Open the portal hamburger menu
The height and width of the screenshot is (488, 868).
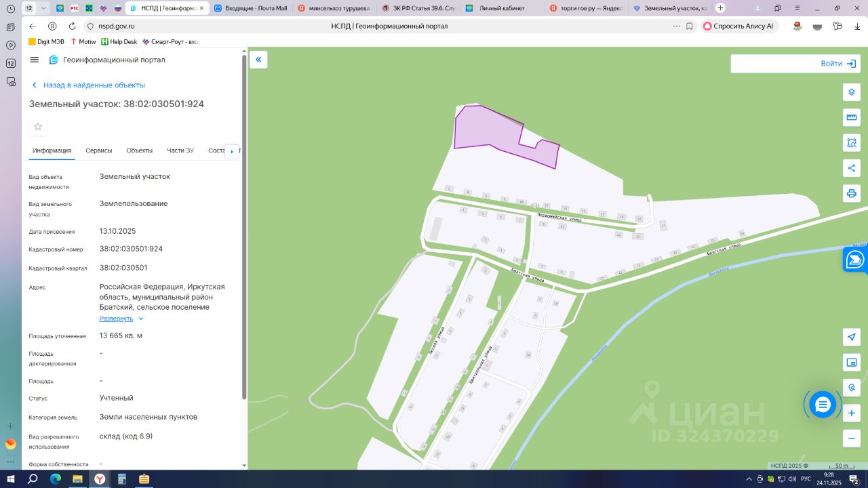(35, 60)
